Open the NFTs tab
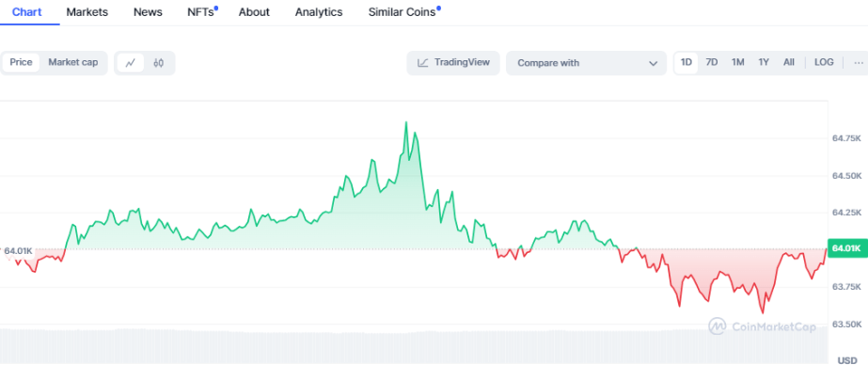This screenshot has width=868, height=365. [x=201, y=12]
